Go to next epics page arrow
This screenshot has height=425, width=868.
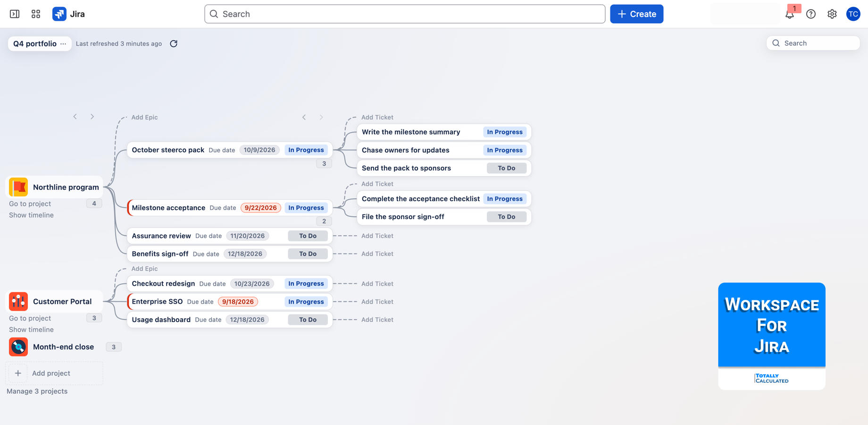92,117
